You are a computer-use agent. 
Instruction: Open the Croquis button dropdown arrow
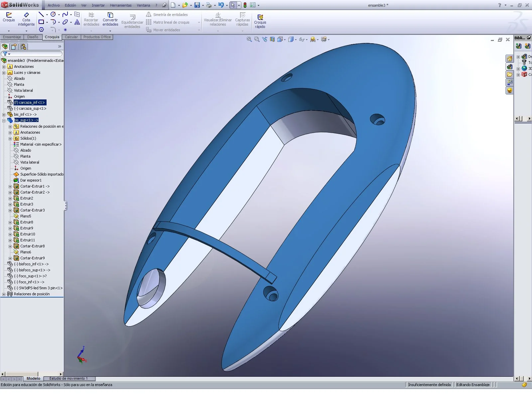click(9, 31)
